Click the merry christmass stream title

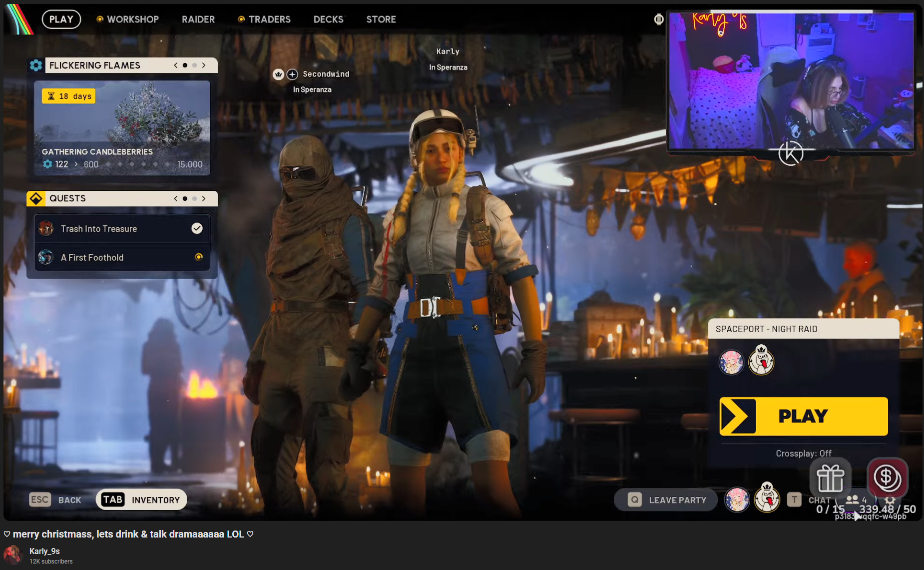(x=128, y=534)
